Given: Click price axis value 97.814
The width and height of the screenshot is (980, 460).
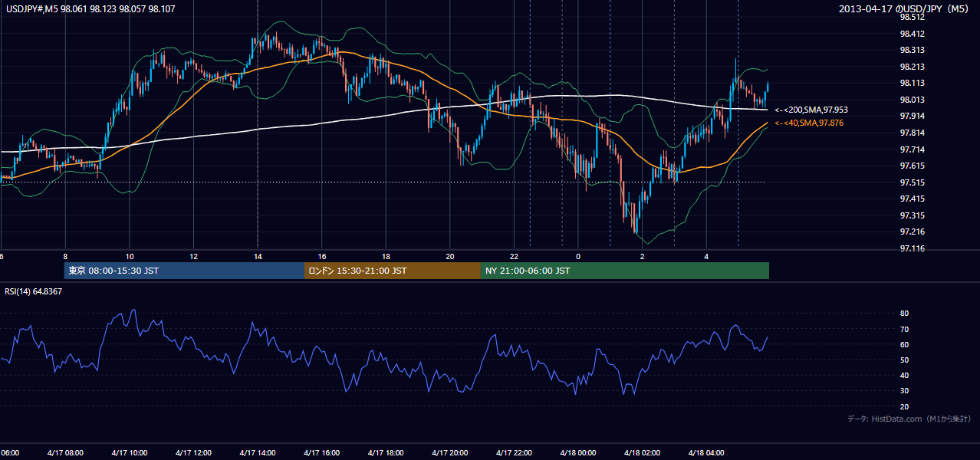Looking at the screenshot, I should point(913,133).
